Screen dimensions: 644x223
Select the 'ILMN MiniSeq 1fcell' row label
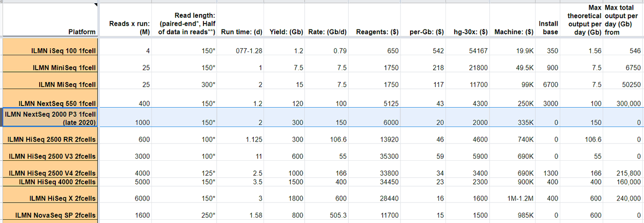click(51, 64)
